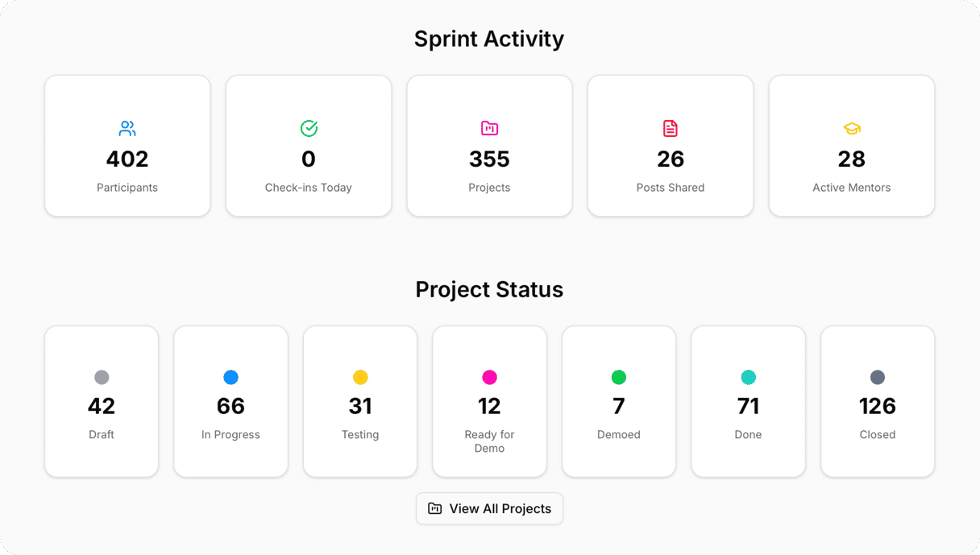
Task: Click the folder icon inside View All Projects
Action: 434,508
